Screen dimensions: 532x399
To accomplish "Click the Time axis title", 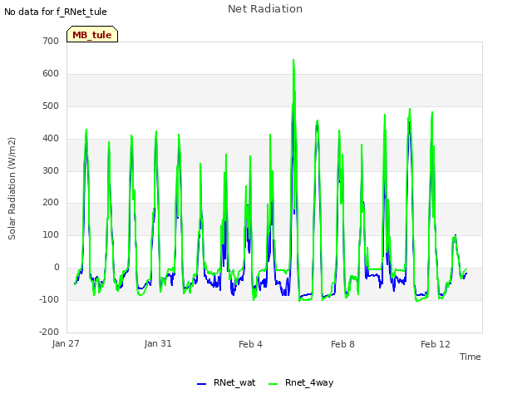I will [470, 357].
